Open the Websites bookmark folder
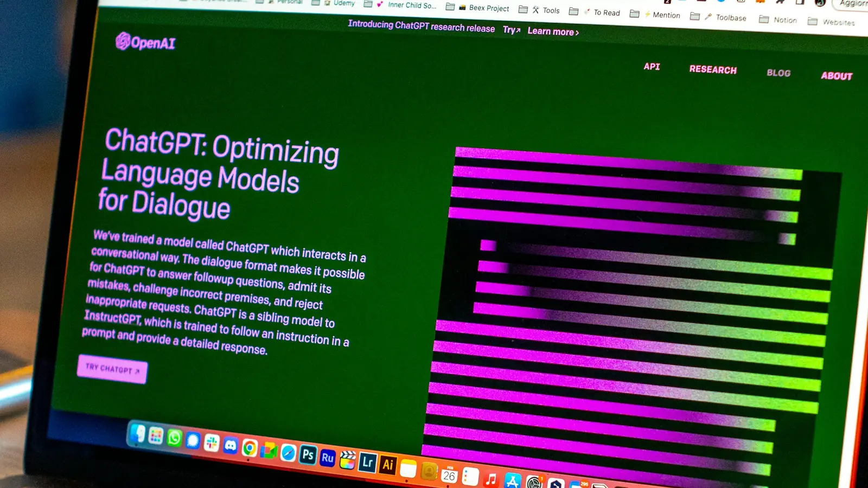 point(831,22)
